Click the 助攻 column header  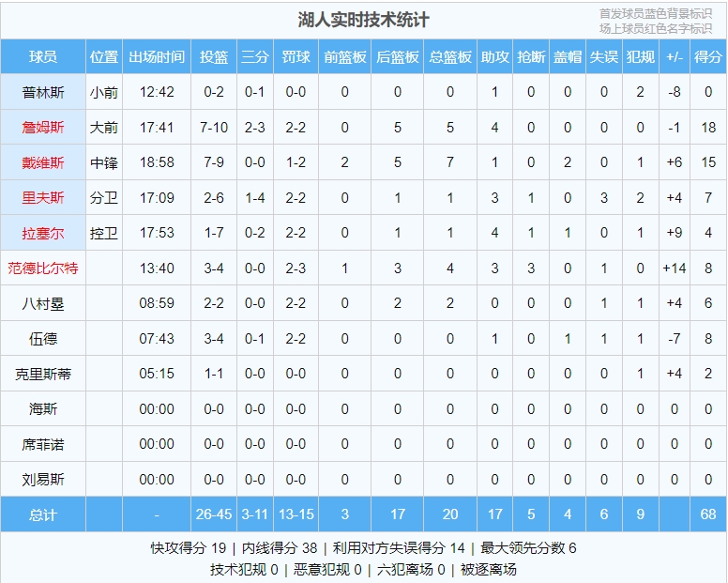point(495,56)
